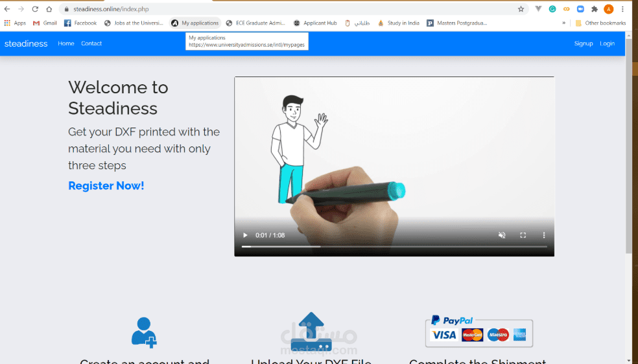Open the Extensions puzzle piece menu

595,9
